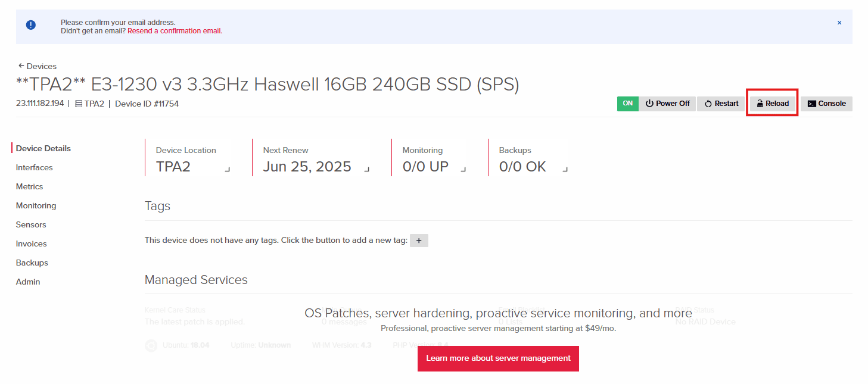Image resolution: width=868 pixels, height=384 pixels.
Task: Dismiss the email confirmation banner
Action: pos(839,23)
